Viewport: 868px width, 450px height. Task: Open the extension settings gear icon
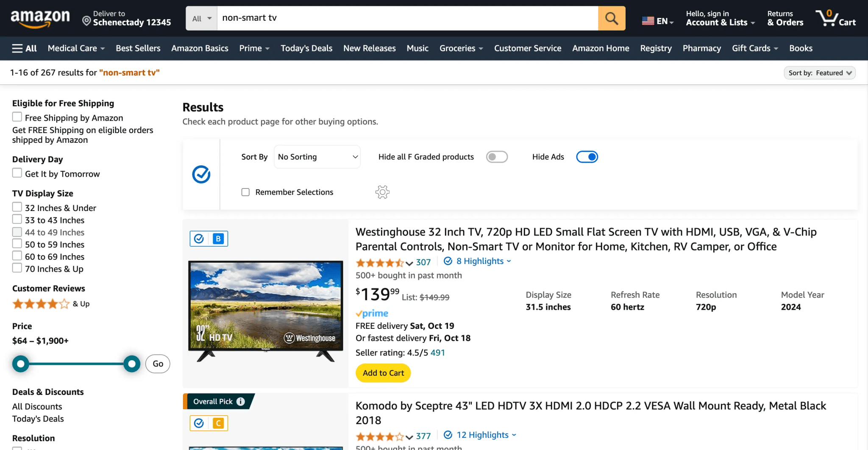coord(382,192)
